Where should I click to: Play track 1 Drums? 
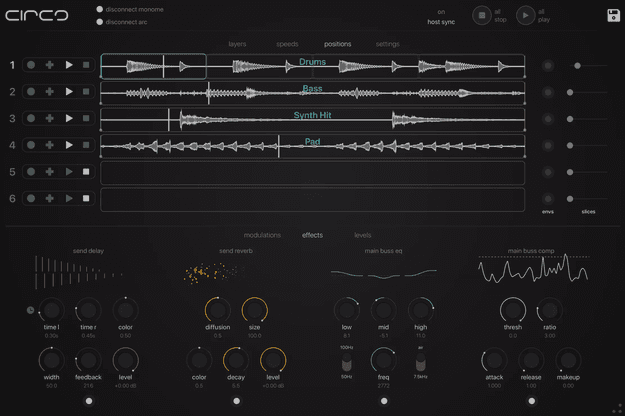coord(69,65)
